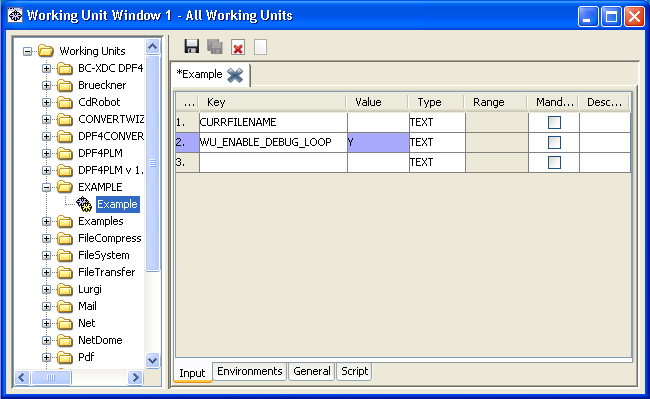
Task: Open the Script tab
Action: tap(354, 371)
